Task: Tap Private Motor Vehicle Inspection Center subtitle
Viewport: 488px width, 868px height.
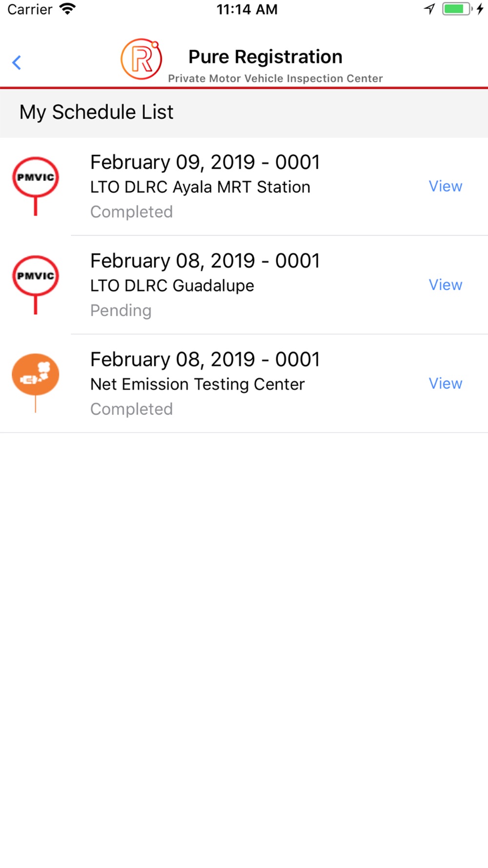Action: (x=275, y=79)
